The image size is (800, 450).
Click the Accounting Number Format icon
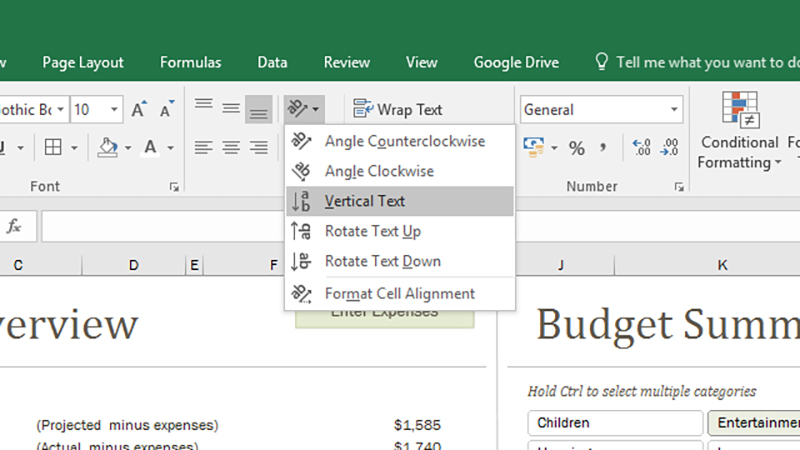point(534,147)
